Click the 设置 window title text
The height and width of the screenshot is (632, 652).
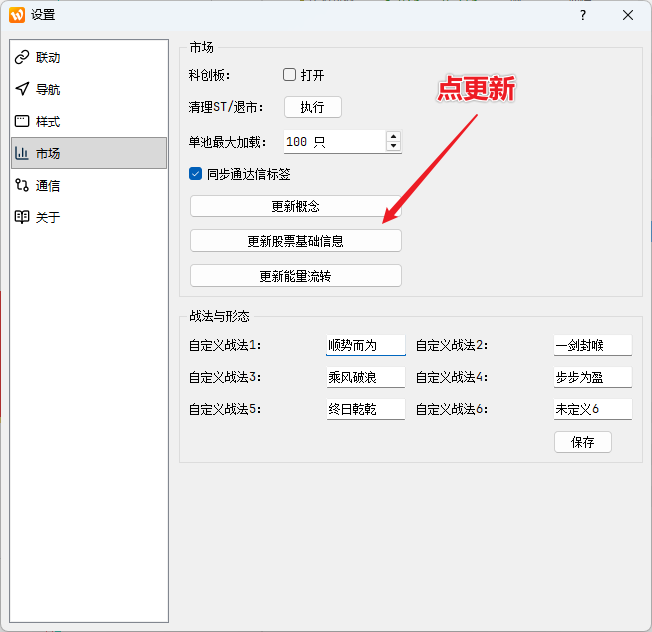43,15
